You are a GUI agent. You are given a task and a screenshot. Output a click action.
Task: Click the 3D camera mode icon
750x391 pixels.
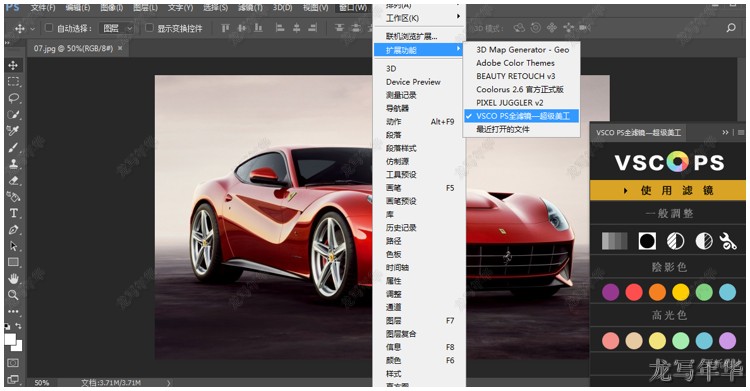[x=585, y=28]
